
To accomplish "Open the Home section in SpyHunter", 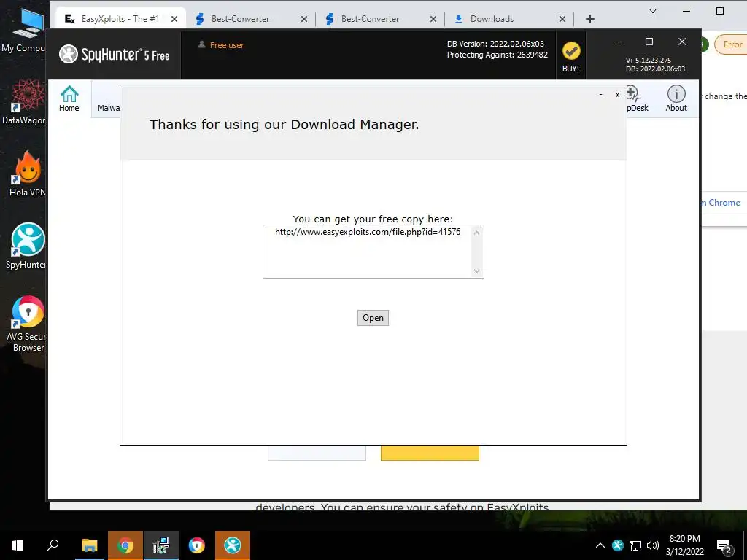I will click(x=69, y=98).
